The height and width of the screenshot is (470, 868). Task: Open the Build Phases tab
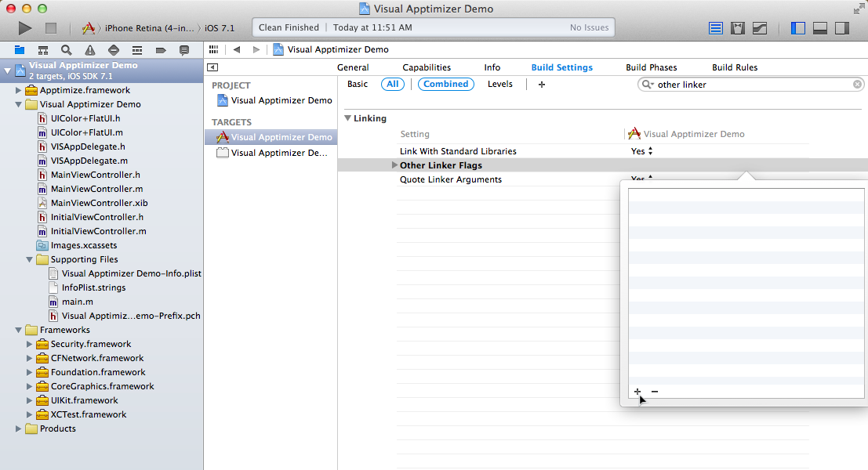[x=651, y=67]
